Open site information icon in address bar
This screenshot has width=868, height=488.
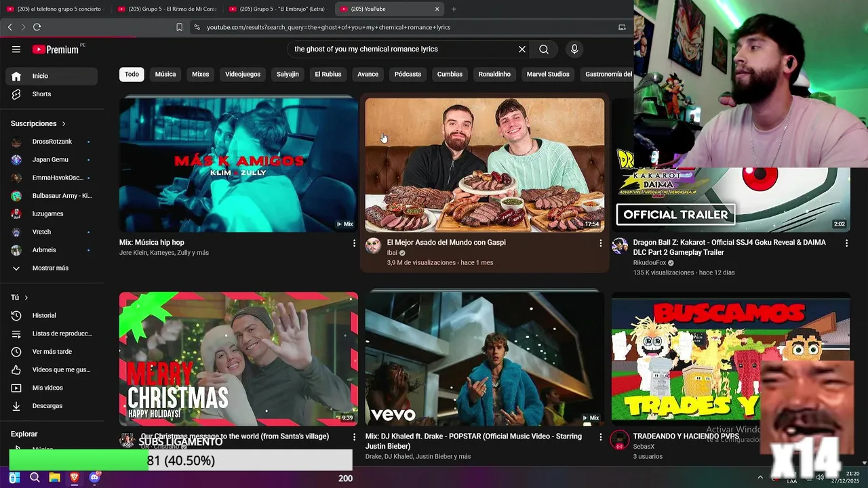click(197, 27)
